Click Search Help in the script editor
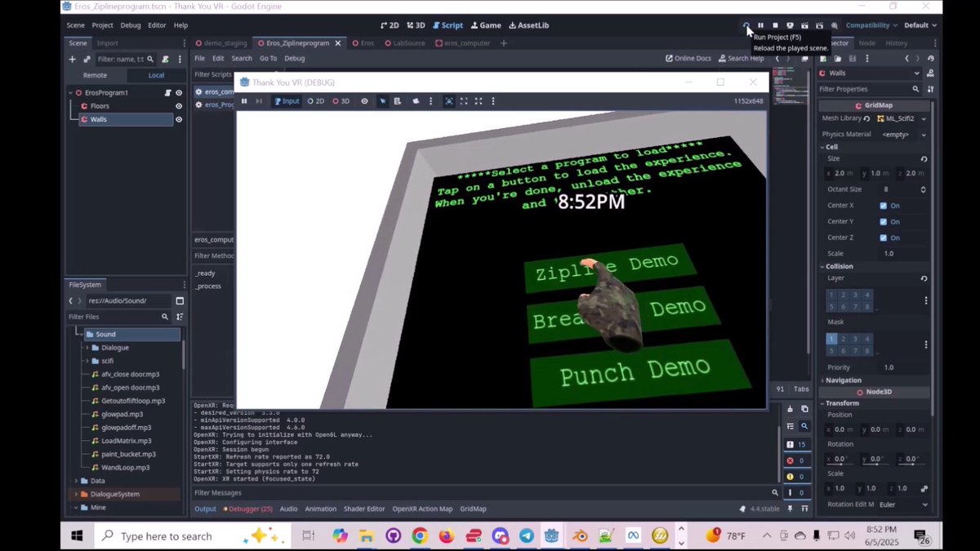The image size is (980, 551). tap(742, 58)
